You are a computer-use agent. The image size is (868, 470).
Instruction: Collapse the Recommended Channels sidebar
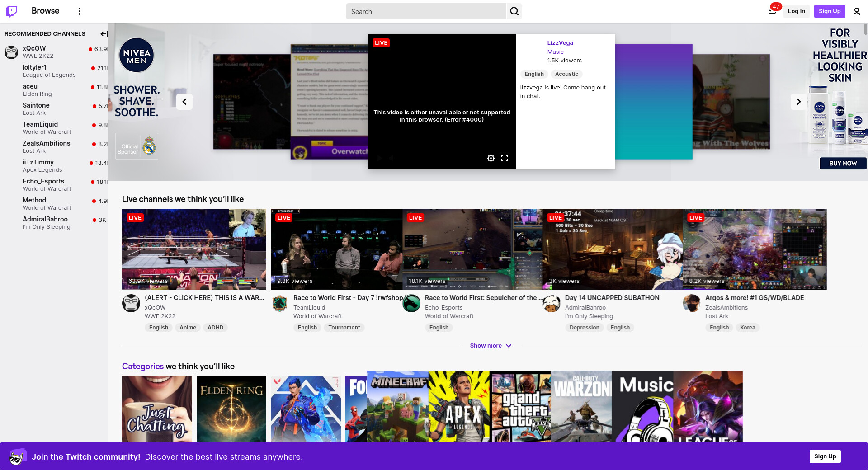coord(104,34)
